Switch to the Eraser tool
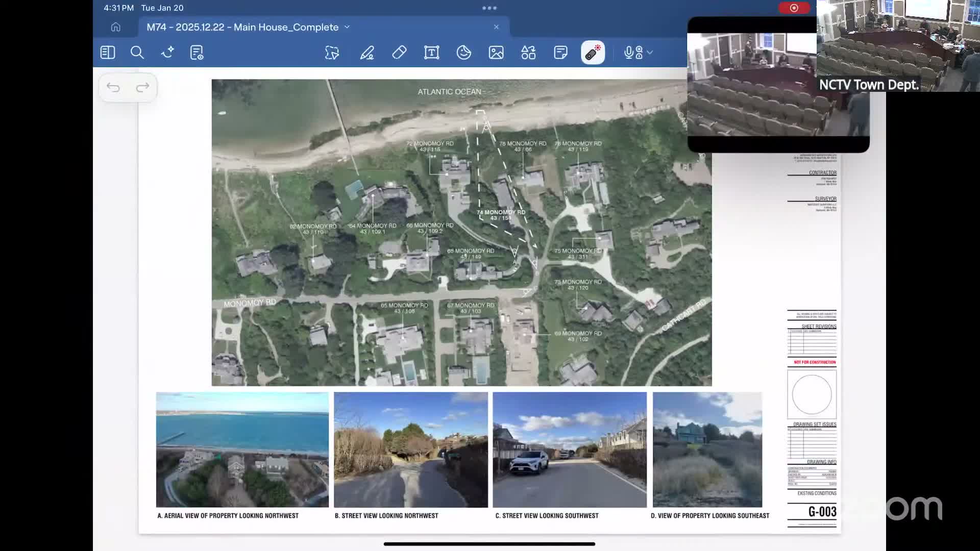980x551 pixels. tap(400, 53)
